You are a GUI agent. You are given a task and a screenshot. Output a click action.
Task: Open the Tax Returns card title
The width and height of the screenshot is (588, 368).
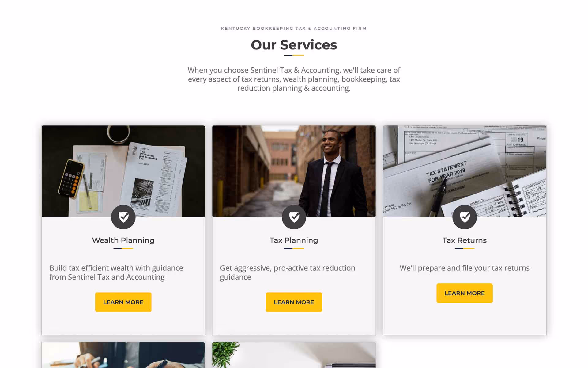pos(464,240)
